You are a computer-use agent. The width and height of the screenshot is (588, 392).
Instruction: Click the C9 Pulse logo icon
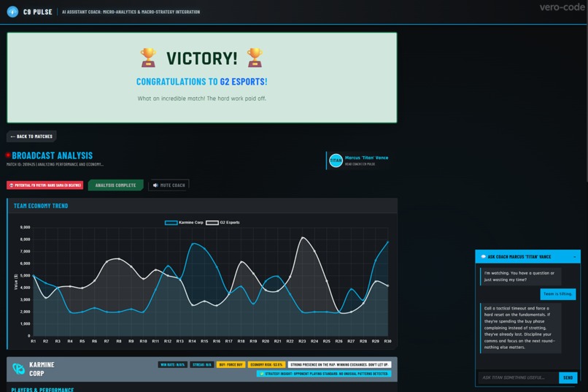pyautogui.click(x=12, y=12)
